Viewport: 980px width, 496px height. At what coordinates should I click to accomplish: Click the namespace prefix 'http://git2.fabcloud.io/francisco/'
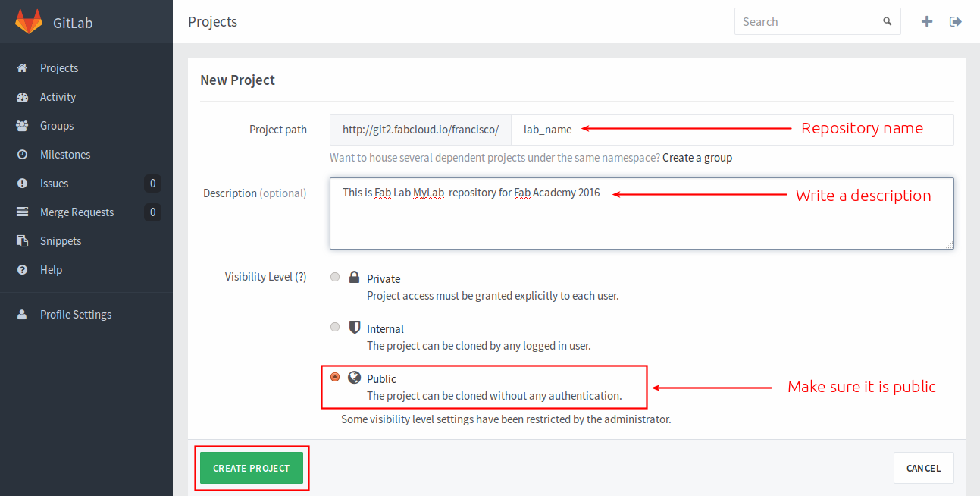(x=421, y=130)
